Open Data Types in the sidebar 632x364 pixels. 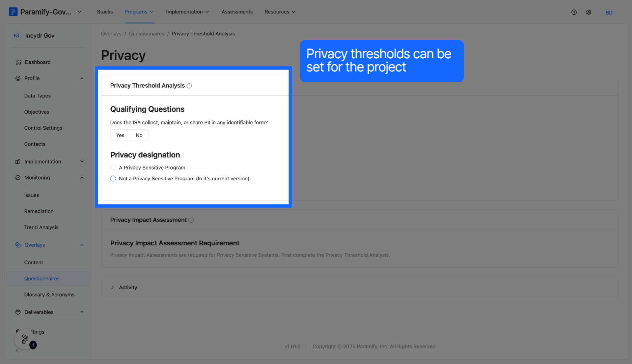(x=37, y=96)
